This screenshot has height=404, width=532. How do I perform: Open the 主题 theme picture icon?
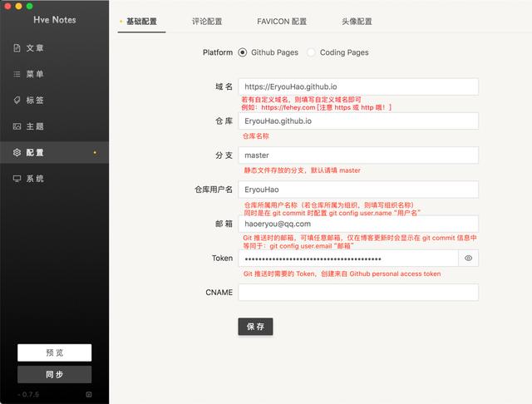coord(17,126)
